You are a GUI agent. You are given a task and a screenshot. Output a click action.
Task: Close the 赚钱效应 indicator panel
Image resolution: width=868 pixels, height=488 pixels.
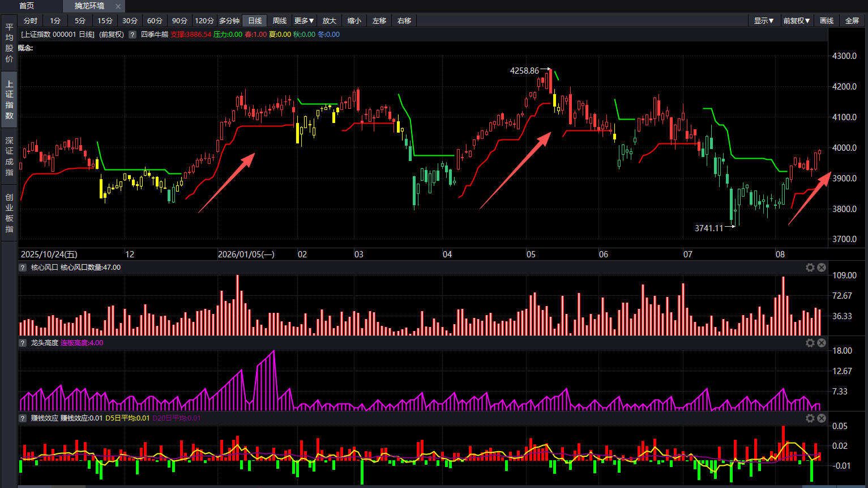822,418
